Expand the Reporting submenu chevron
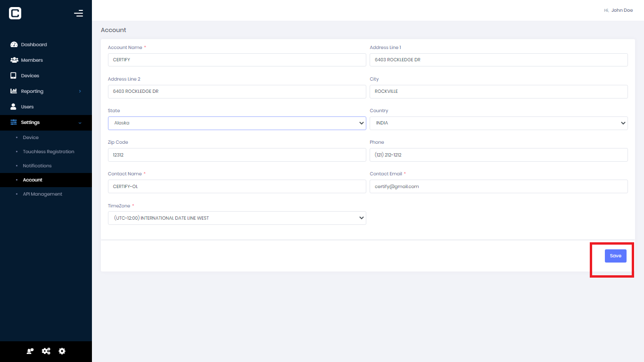This screenshot has height=362, width=644. pyautogui.click(x=79, y=91)
